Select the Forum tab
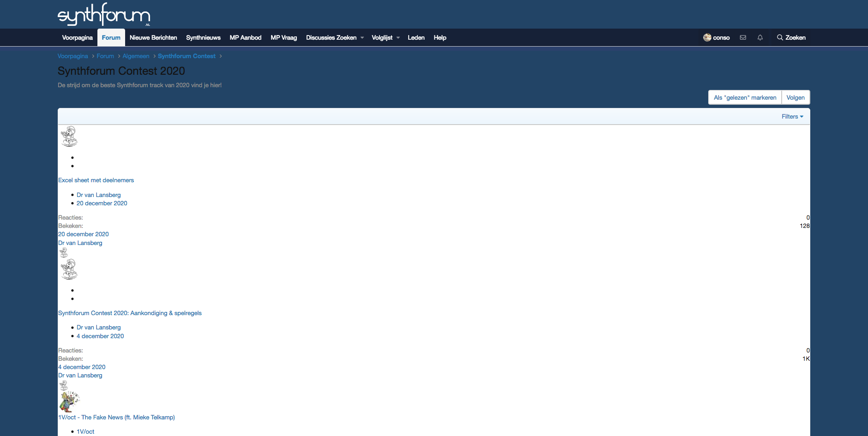Screen dimensions: 868x436 [111, 38]
